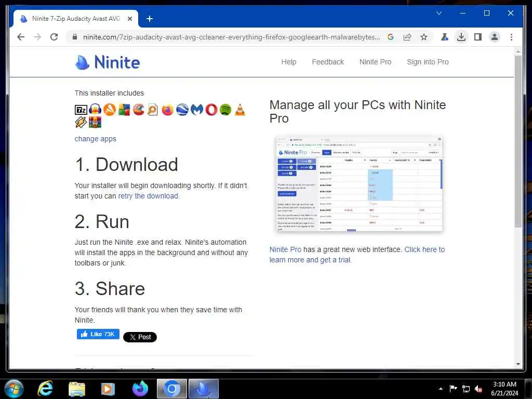532x399 pixels.
Task: Click the change apps link
Action: click(x=96, y=139)
